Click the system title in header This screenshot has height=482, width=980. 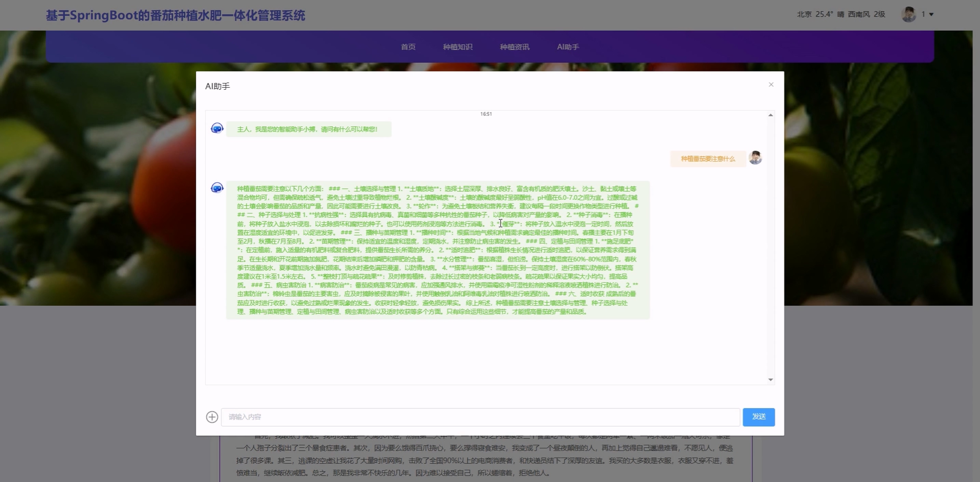pyautogui.click(x=175, y=16)
